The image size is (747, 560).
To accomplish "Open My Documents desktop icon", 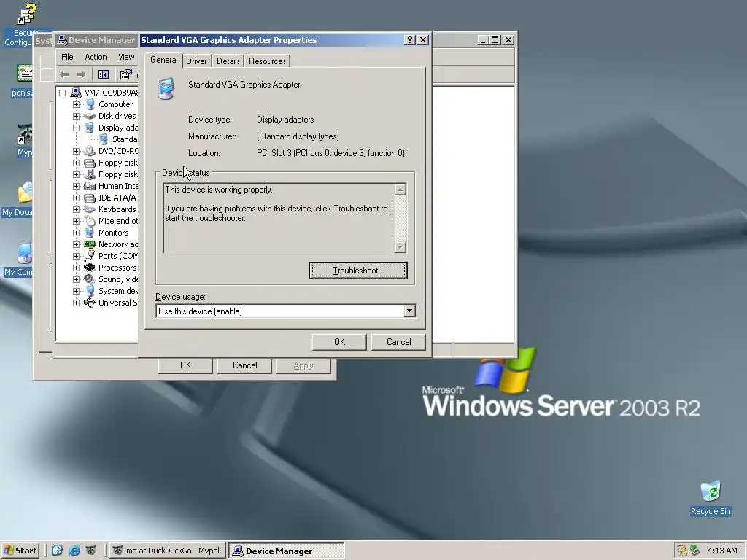I will pyautogui.click(x=18, y=199).
